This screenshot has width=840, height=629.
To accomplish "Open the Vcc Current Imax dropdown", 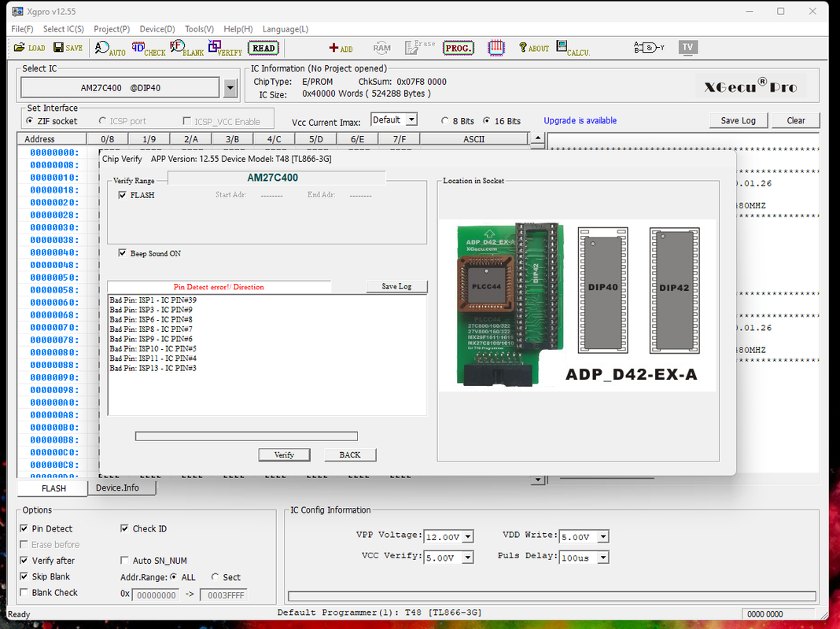I will [411, 120].
